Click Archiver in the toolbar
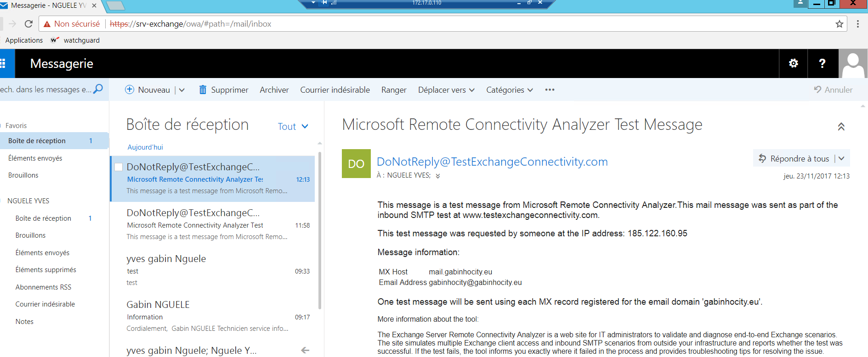868x357 pixels. [x=274, y=90]
